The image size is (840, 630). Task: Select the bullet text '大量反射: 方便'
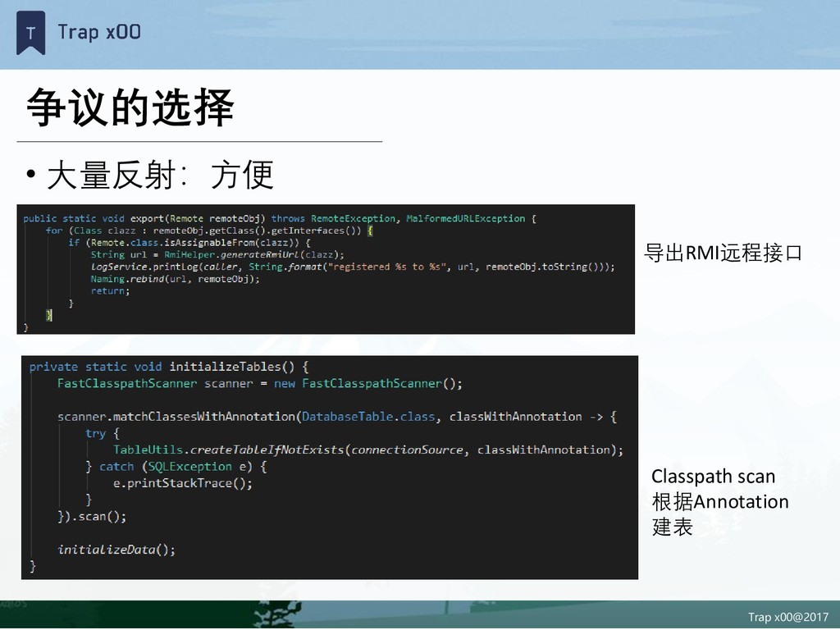point(160,175)
